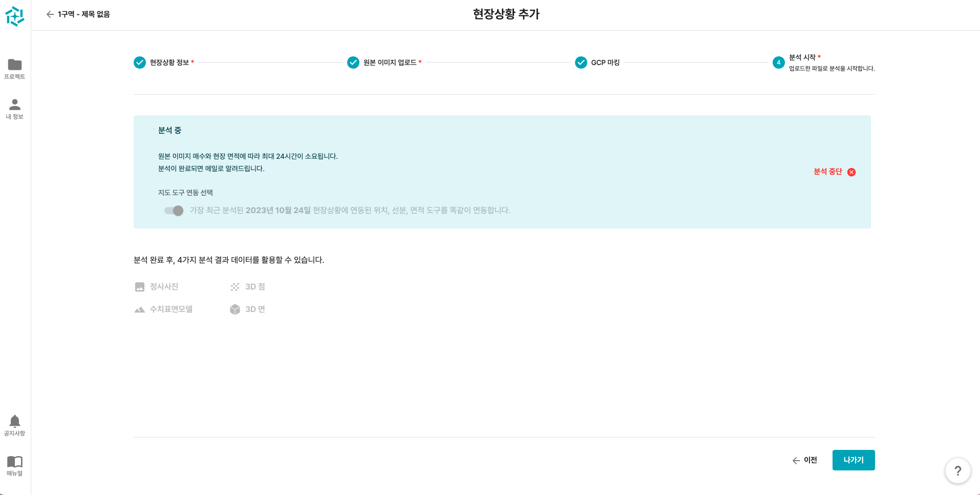Go back via 1구역 - 제목 없음 arrow
The height and width of the screenshot is (495, 980).
(x=50, y=14)
